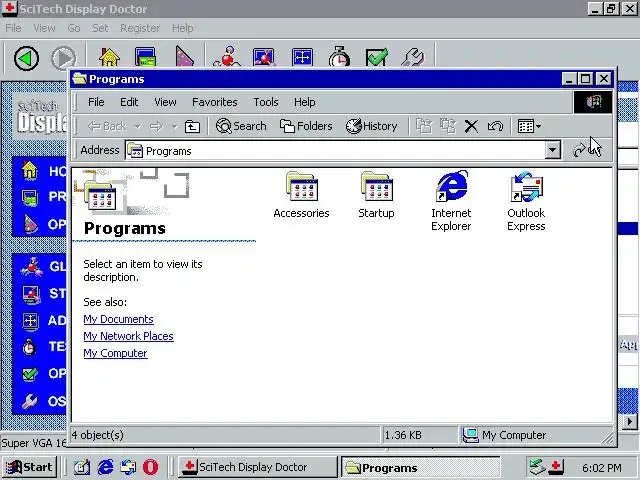Click the party hat options icon in Display Doctor toolbar
The width and height of the screenshot is (640, 480).
(x=184, y=57)
